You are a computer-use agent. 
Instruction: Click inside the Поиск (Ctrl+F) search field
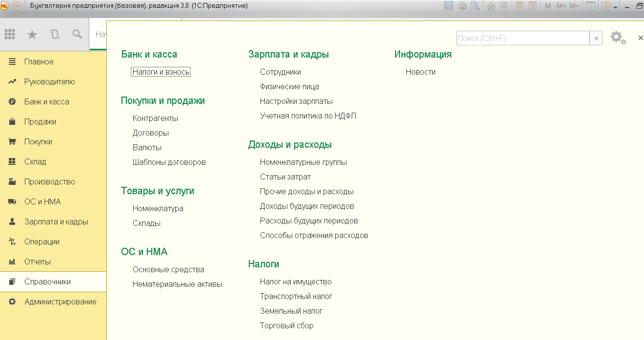pyautogui.click(x=522, y=38)
